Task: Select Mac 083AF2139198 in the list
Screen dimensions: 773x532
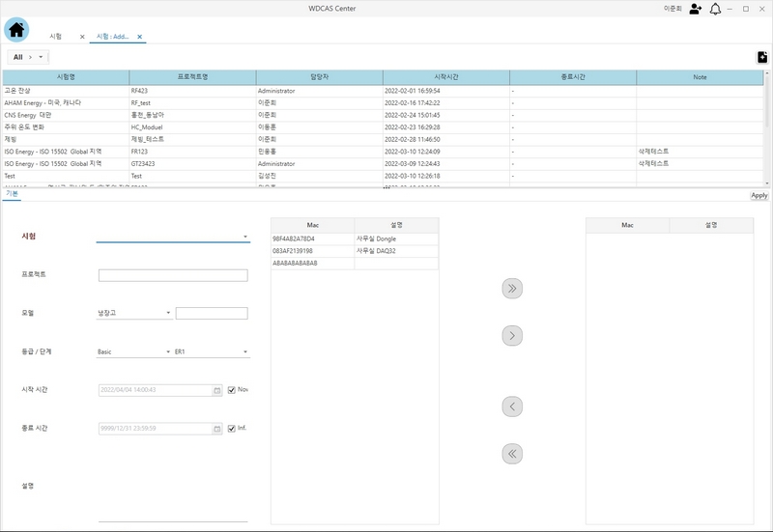Action: (312, 251)
